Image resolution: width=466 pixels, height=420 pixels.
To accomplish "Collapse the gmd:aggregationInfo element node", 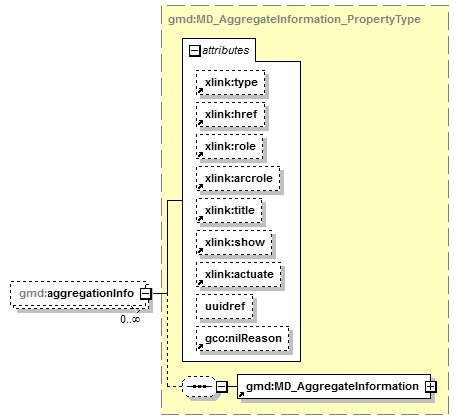I will [146, 294].
